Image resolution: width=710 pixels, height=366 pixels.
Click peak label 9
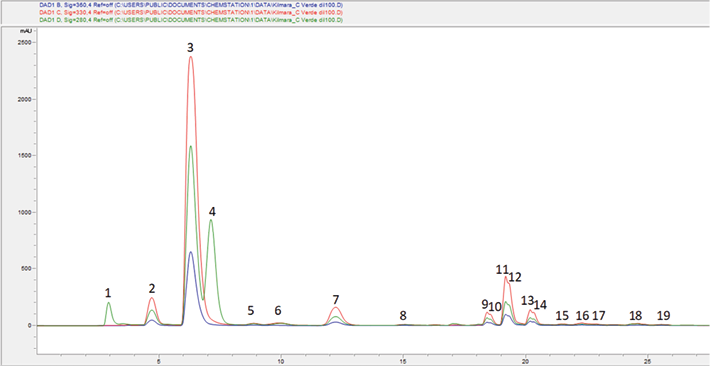pyautogui.click(x=485, y=304)
